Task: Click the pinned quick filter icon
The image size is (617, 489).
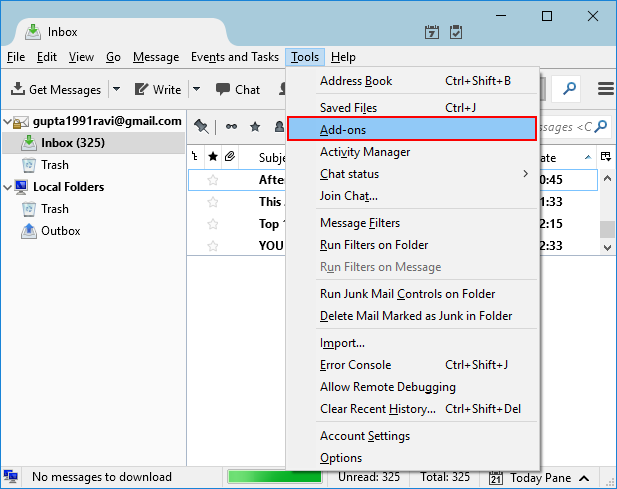Action: click(x=202, y=126)
